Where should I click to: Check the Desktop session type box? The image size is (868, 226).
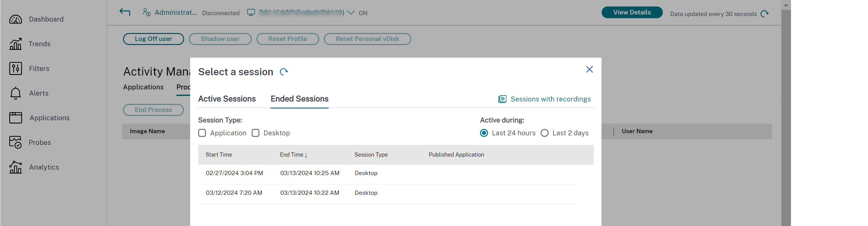[x=256, y=133]
